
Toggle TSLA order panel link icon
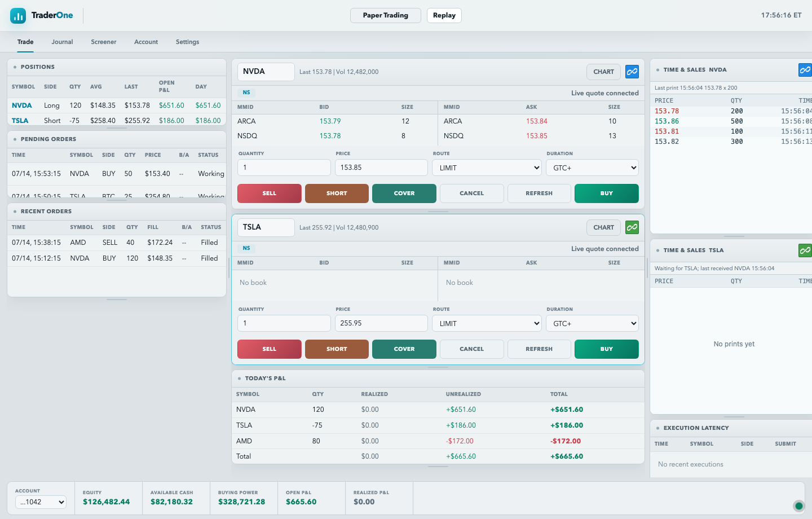tap(632, 227)
